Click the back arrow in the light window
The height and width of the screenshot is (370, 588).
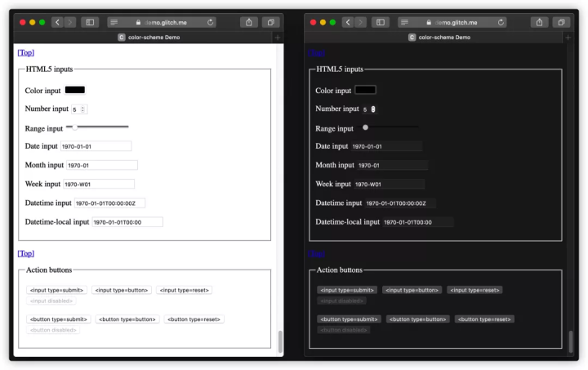pyautogui.click(x=57, y=22)
